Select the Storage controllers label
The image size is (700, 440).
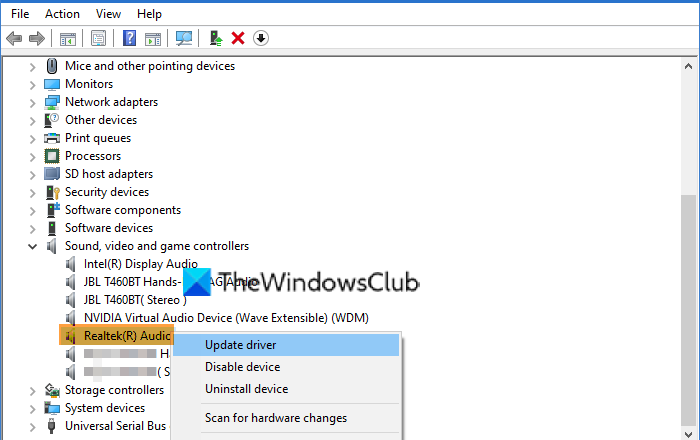tap(114, 390)
